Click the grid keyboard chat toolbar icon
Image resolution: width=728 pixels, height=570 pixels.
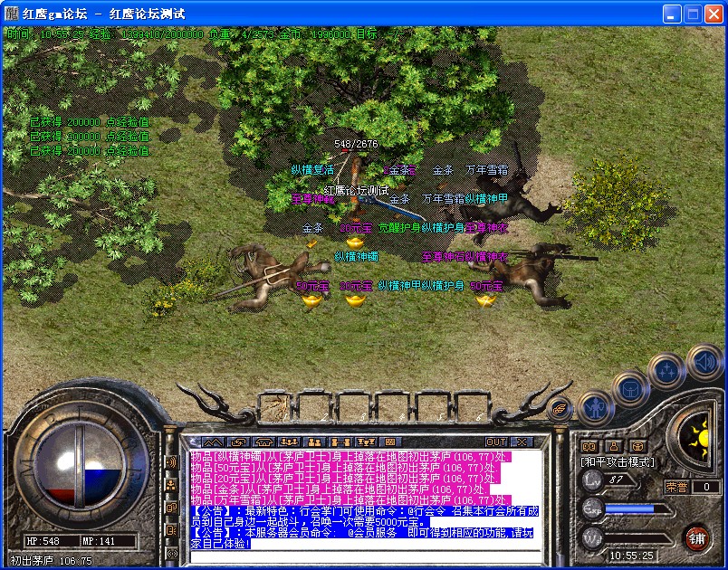coord(390,442)
